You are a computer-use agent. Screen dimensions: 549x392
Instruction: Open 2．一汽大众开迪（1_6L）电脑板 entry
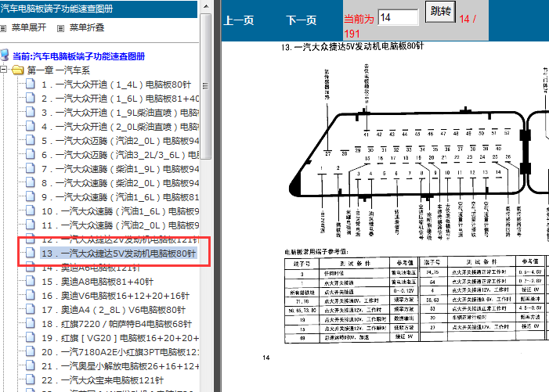120,99
